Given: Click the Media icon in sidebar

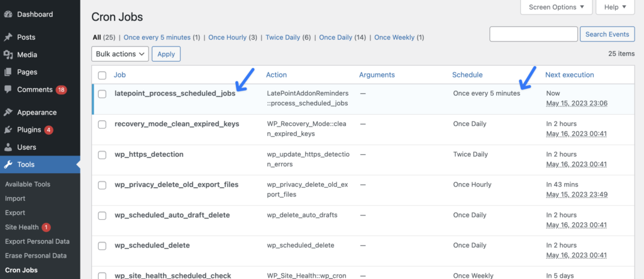Looking at the screenshot, I should click(8, 55).
